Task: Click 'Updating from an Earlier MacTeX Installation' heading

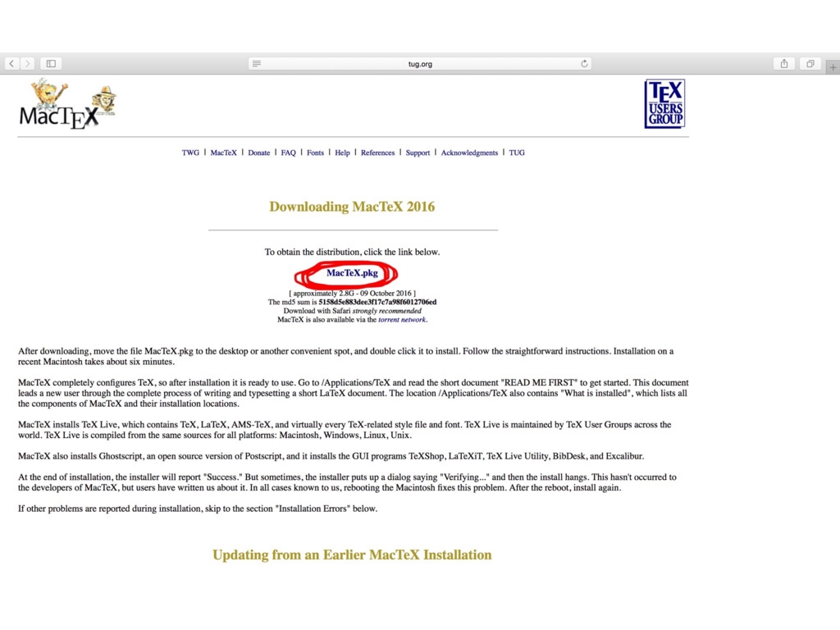Action: (352, 555)
